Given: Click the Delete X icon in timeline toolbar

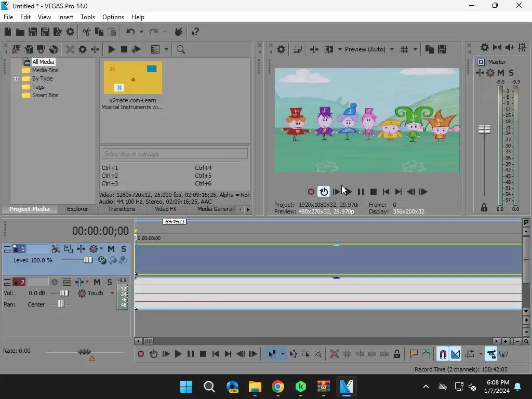Looking at the screenshot, I should click(x=334, y=354).
